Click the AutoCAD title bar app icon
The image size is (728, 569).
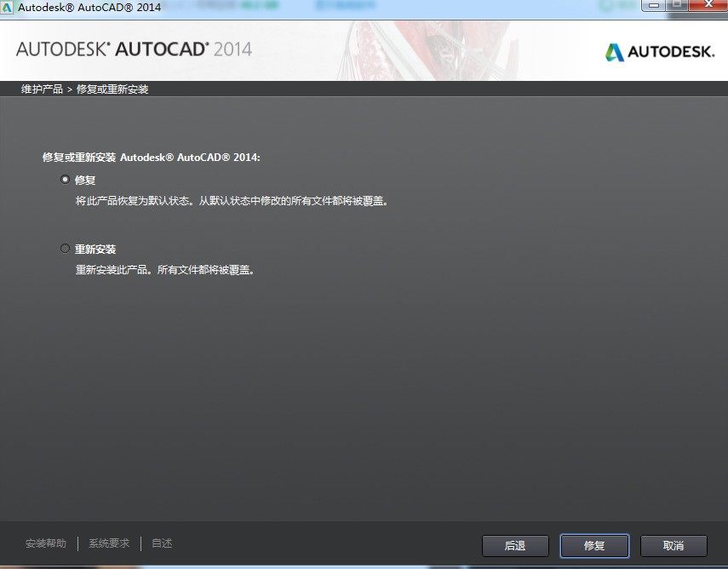coord(6,8)
